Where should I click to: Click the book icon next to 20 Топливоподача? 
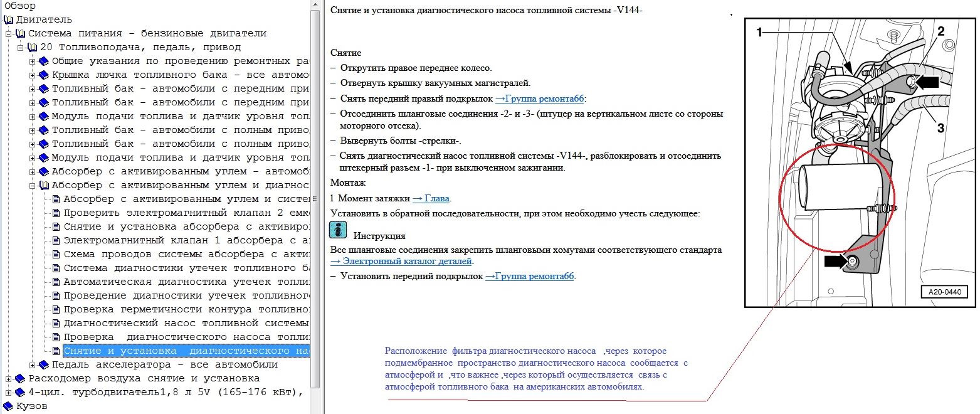[x=33, y=48]
